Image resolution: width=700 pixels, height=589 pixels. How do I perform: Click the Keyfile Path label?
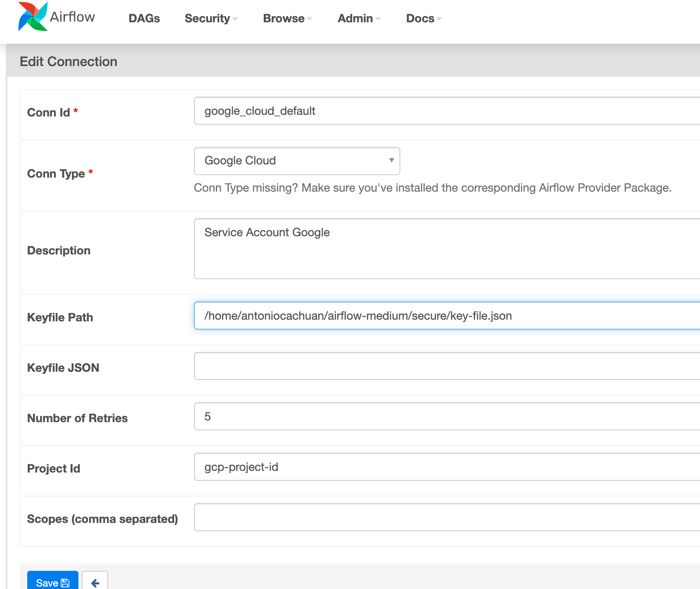click(x=60, y=317)
